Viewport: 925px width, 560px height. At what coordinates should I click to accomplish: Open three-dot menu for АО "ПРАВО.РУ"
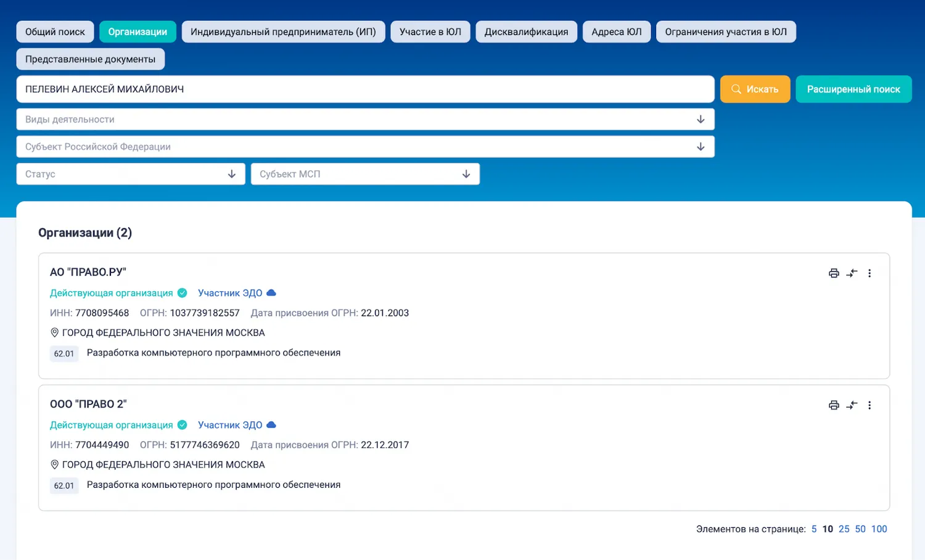click(x=869, y=273)
